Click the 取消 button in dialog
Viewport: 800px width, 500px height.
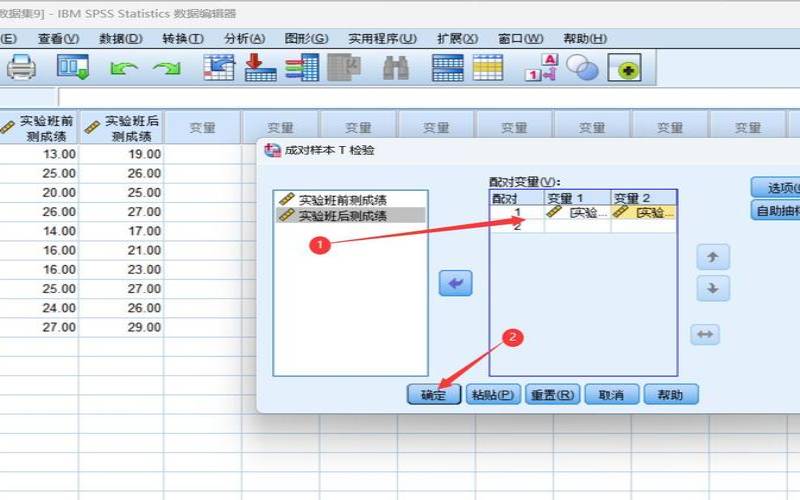(611, 394)
